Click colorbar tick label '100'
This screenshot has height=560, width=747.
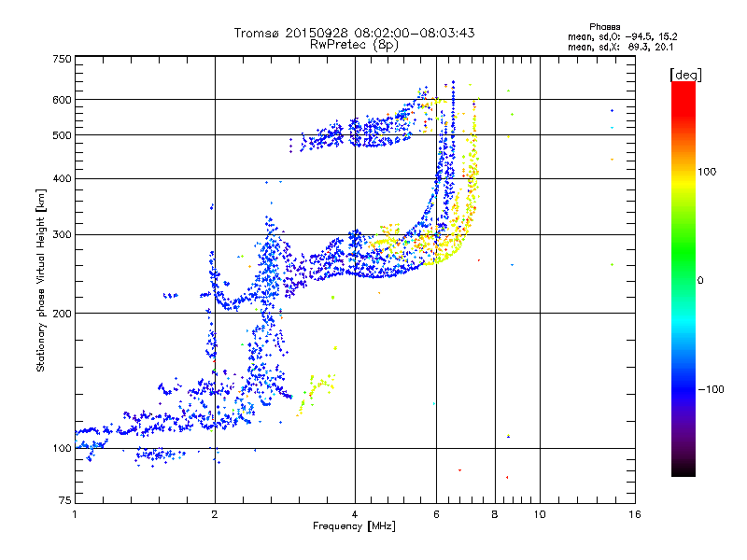[x=707, y=172]
